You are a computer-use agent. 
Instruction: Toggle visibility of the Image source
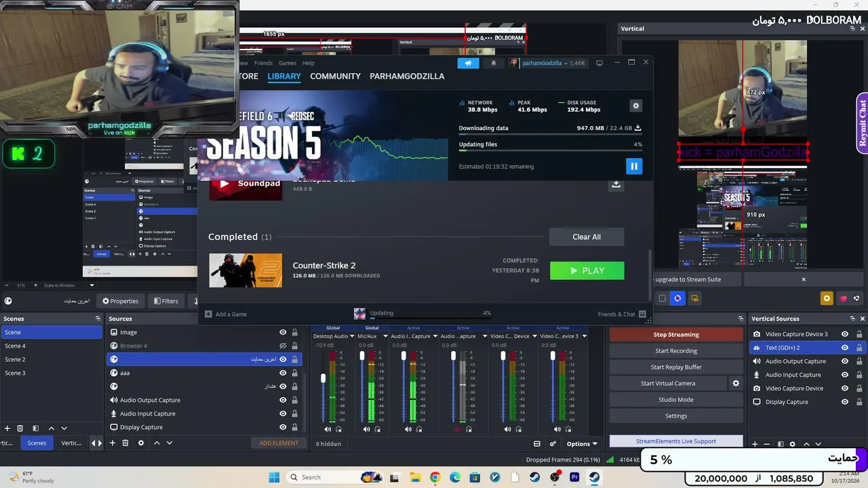pos(283,332)
